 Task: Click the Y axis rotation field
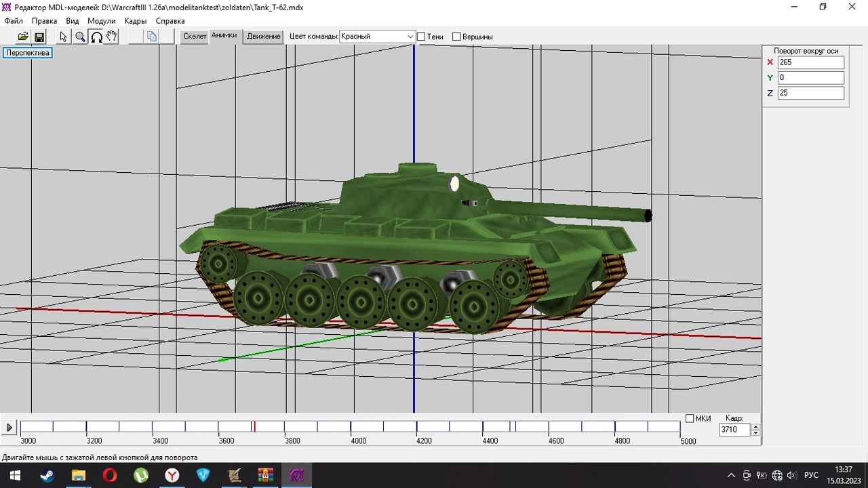pos(811,78)
